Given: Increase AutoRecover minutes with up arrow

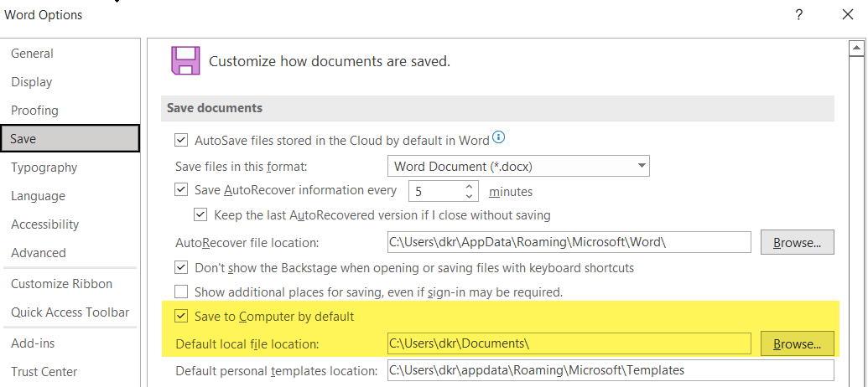Looking at the screenshot, I should (469, 186).
